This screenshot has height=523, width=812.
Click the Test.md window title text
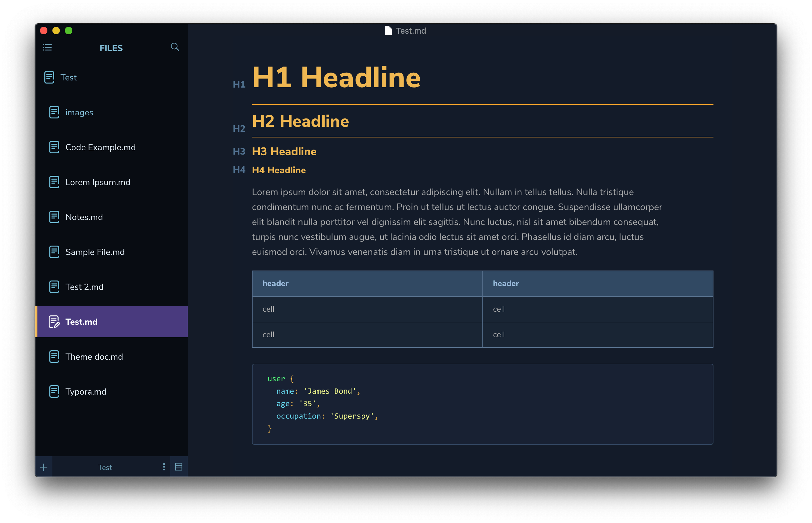click(411, 31)
